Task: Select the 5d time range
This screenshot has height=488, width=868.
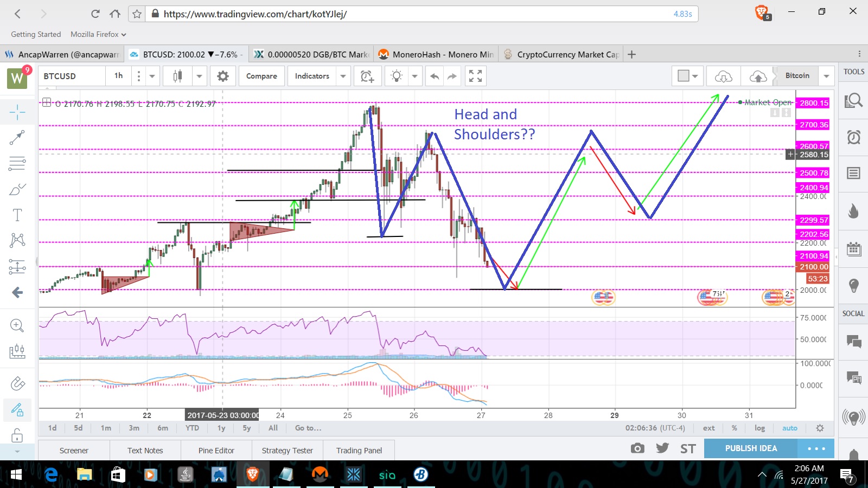Action: (79, 428)
